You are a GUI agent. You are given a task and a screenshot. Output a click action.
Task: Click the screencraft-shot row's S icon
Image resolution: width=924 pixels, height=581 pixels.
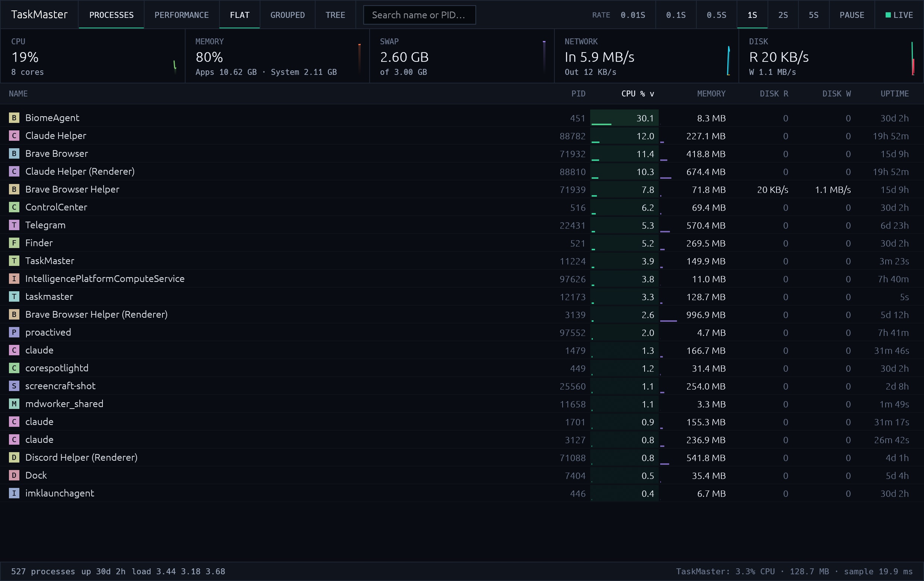pos(14,386)
